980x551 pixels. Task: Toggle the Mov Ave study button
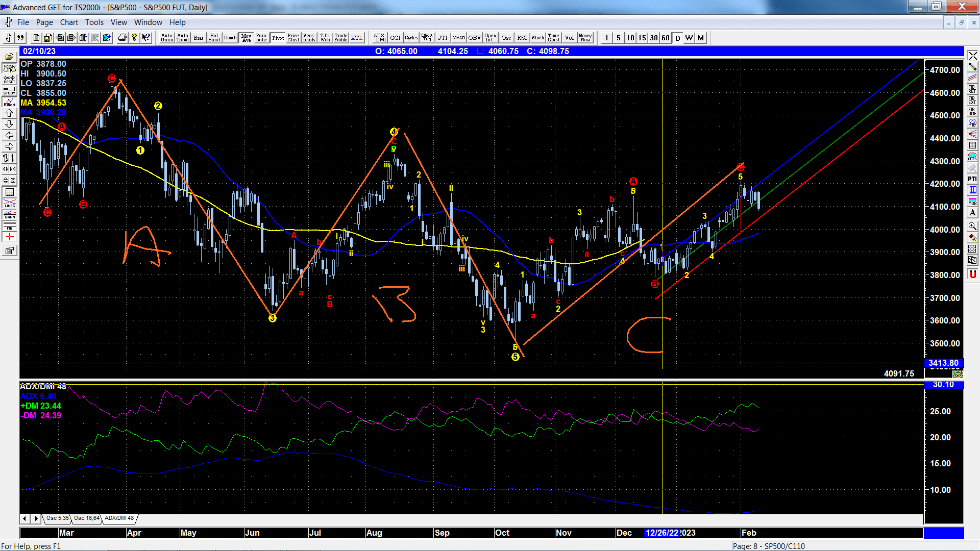(x=247, y=38)
